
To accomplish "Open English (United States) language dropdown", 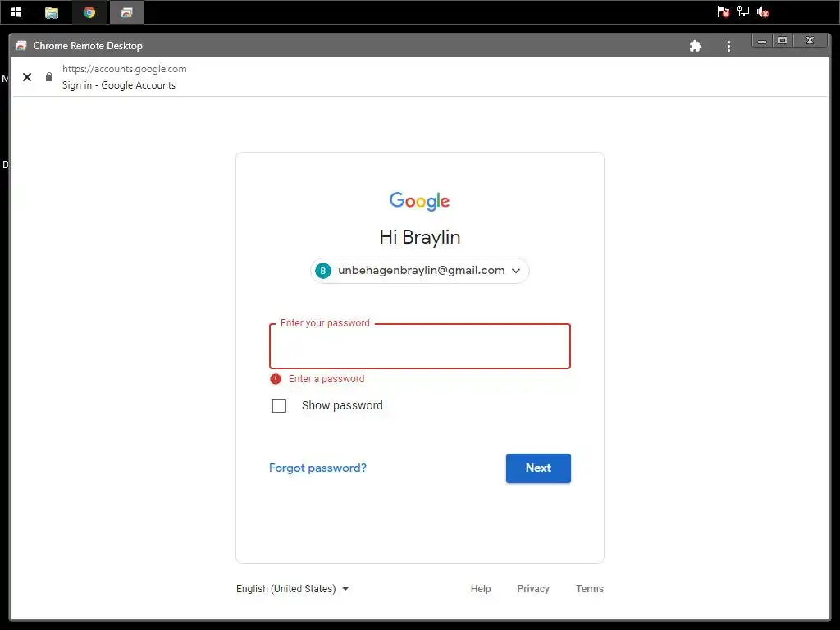I will 293,589.
